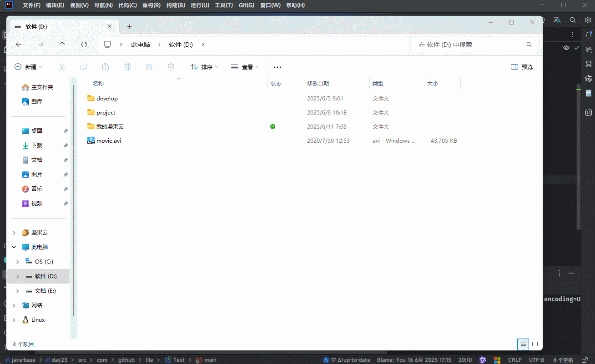Add a new Explorer tab with plus

pyautogui.click(x=129, y=27)
